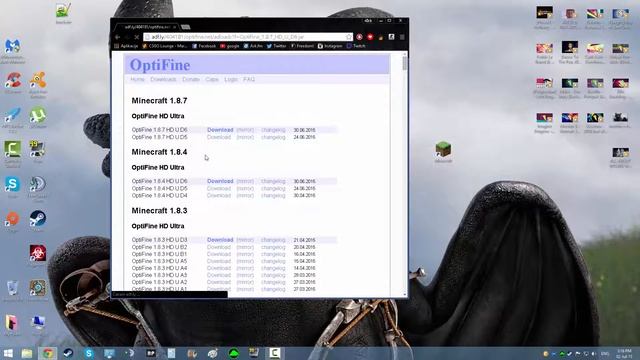
Task: Open the Facebook bookmark
Action: point(204,46)
